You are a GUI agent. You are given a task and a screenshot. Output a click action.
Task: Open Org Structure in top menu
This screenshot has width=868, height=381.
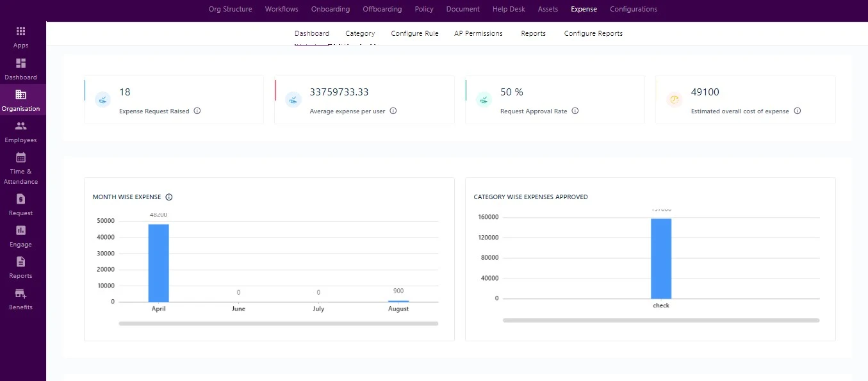(x=231, y=9)
